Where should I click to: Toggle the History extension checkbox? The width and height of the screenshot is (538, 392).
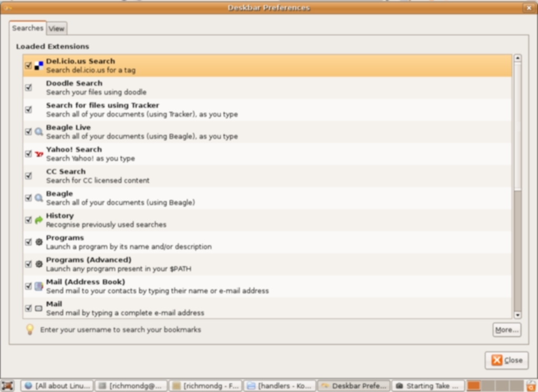pos(28,220)
